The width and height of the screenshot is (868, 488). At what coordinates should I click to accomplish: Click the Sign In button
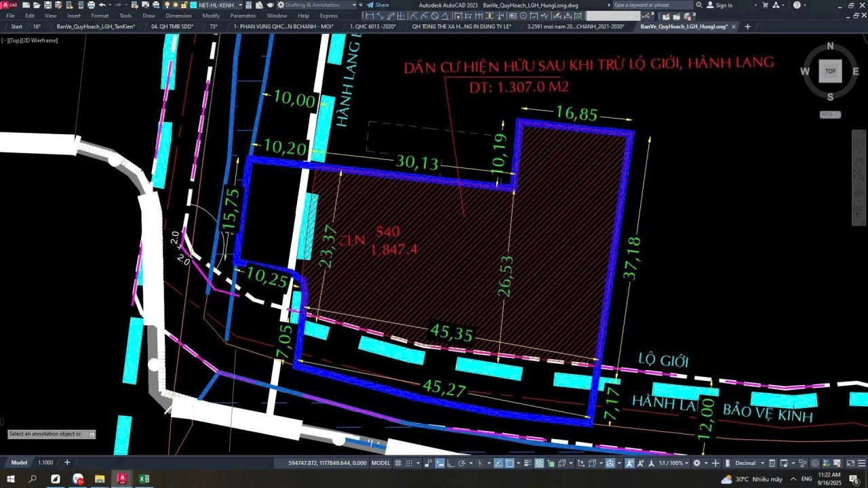tap(719, 5)
